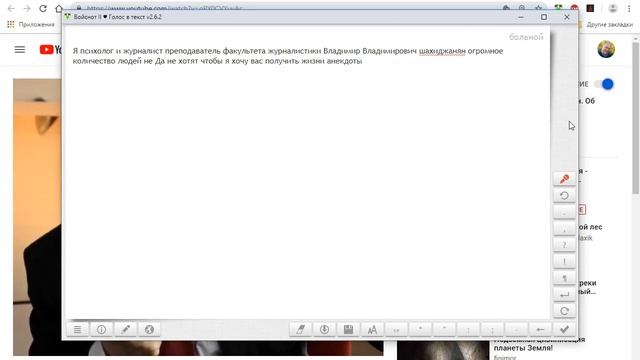Insert a semicolon from the bottom toolbar

(x=492, y=329)
